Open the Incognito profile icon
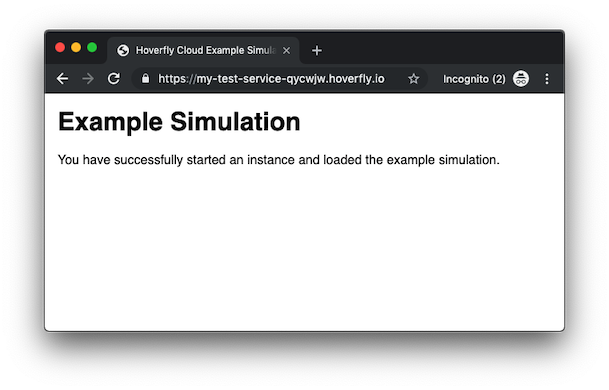Image resolution: width=609 pixels, height=390 pixels. pyautogui.click(x=521, y=79)
